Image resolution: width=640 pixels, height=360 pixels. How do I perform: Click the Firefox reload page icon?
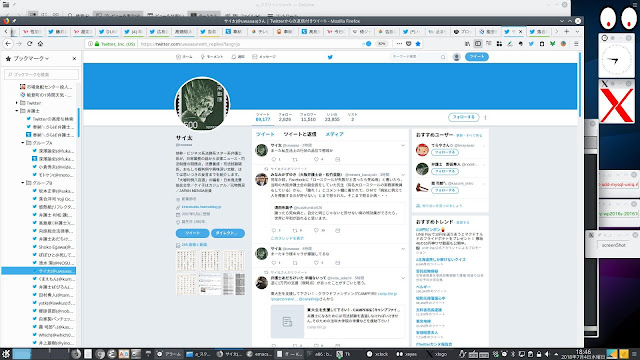click(x=29, y=44)
